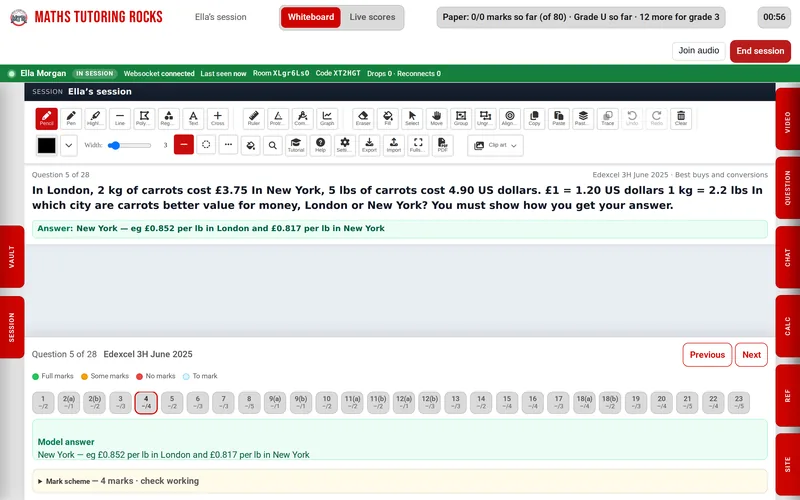This screenshot has height=500, width=800.
Task: Open the colour dropdown chevron
Action: [69, 145]
